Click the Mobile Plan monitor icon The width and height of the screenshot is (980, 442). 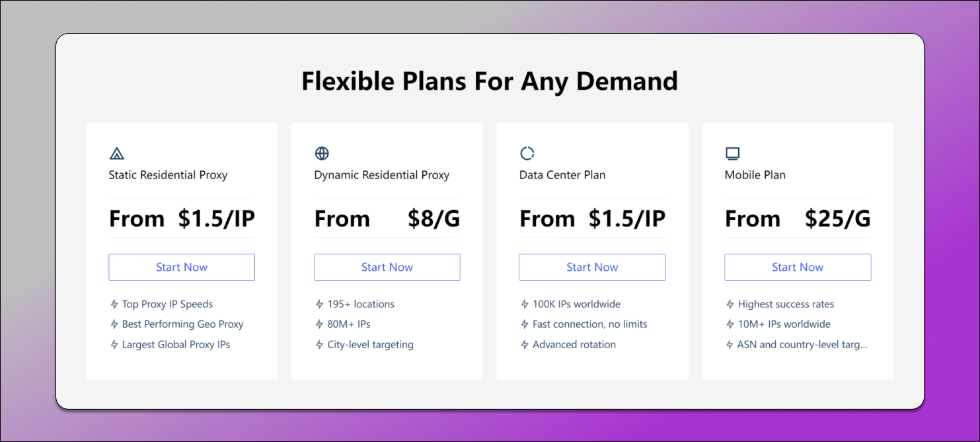click(x=732, y=154)
